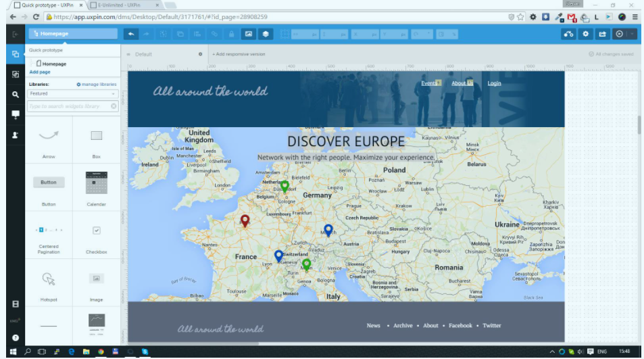Click the Add page link
The height and width of the screenshot is (359, 644).
pyautogui.click(x=40, y=72)
